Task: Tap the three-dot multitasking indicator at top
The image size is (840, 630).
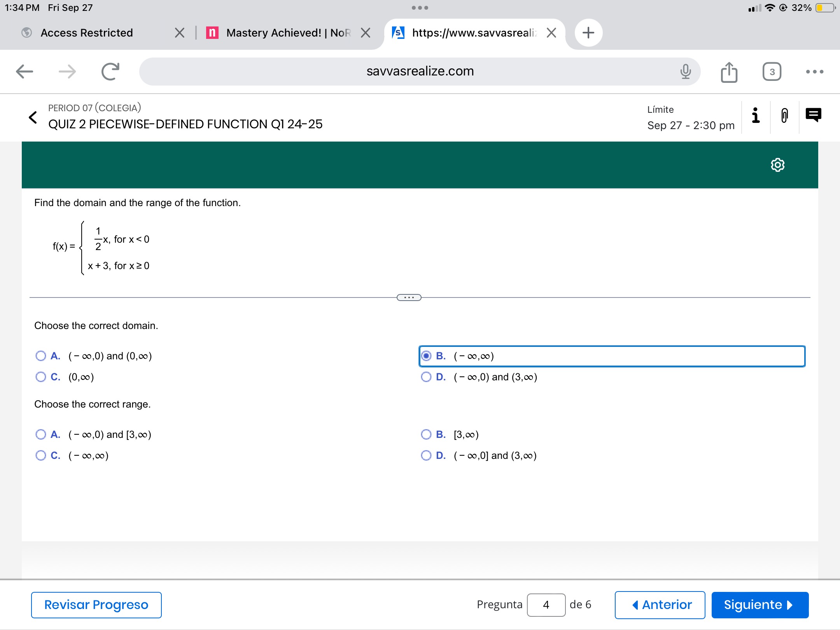Action: pyautogui.click(x=420, y=8)
